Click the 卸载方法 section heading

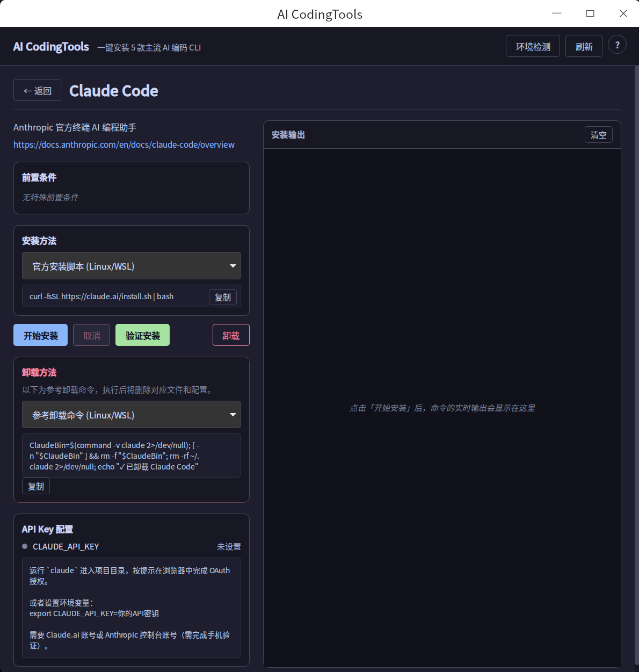click(x=39, y=372)
